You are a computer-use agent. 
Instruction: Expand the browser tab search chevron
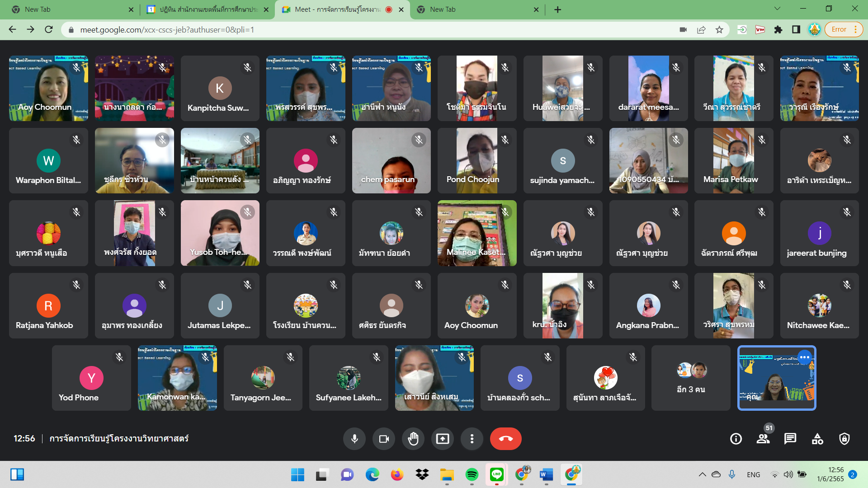coord(777,9)
